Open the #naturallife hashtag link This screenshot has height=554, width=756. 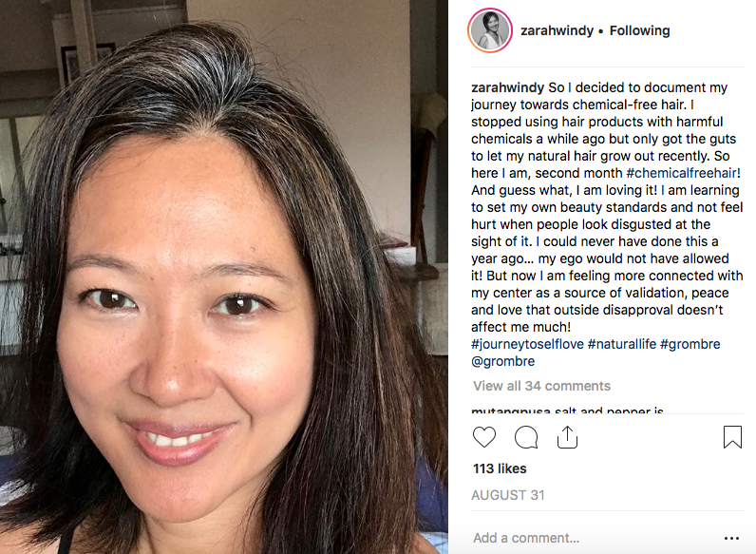tap(621, 344)
